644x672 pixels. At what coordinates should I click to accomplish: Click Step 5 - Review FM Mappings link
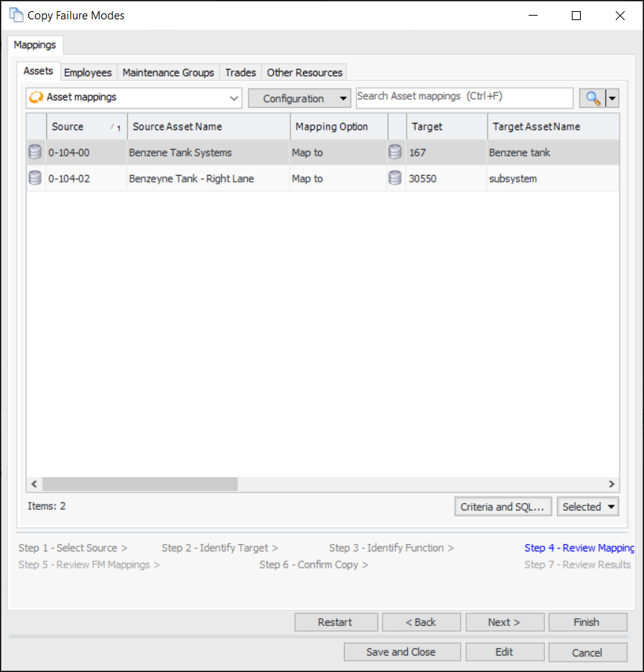click(x=89, y=564)
